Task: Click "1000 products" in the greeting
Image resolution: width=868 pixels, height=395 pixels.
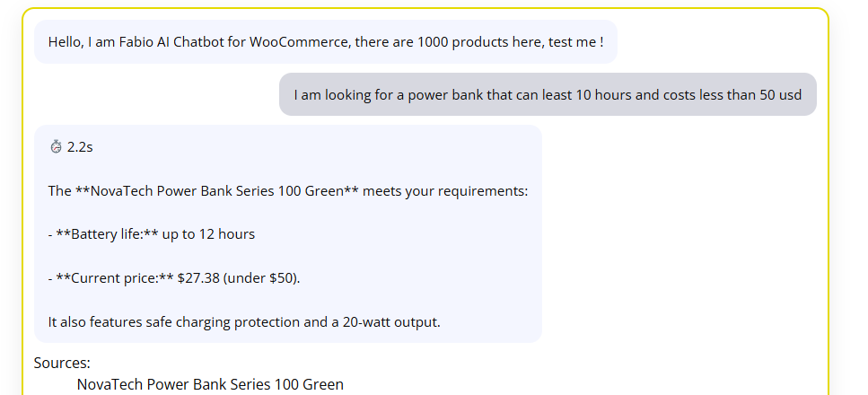Action: pos(462,42)
